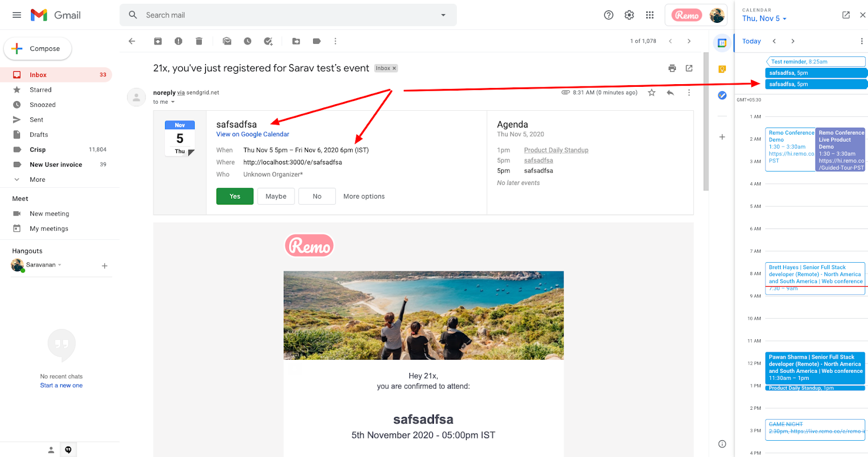Open the Thu, Nov 5 date dropdown

(x=764, y=18)
